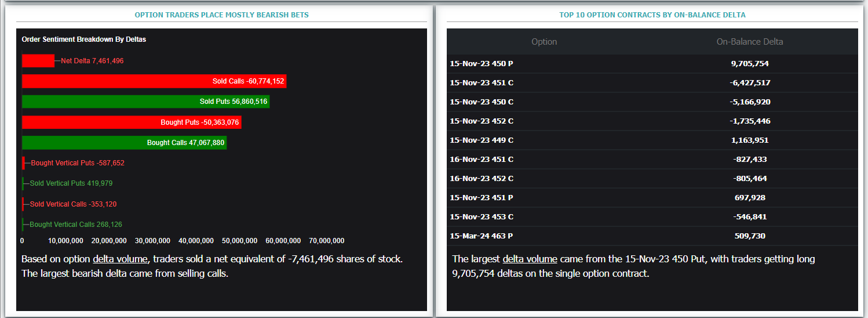The image size is (868, 318).
Task: Click the 70,000,000 axis tick label
Action: [x=327, y=241]
